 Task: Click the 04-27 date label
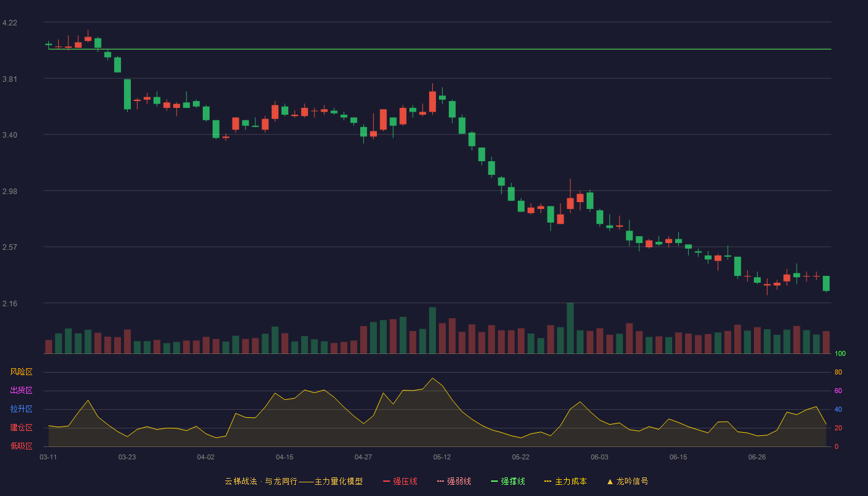coord(363,457)
